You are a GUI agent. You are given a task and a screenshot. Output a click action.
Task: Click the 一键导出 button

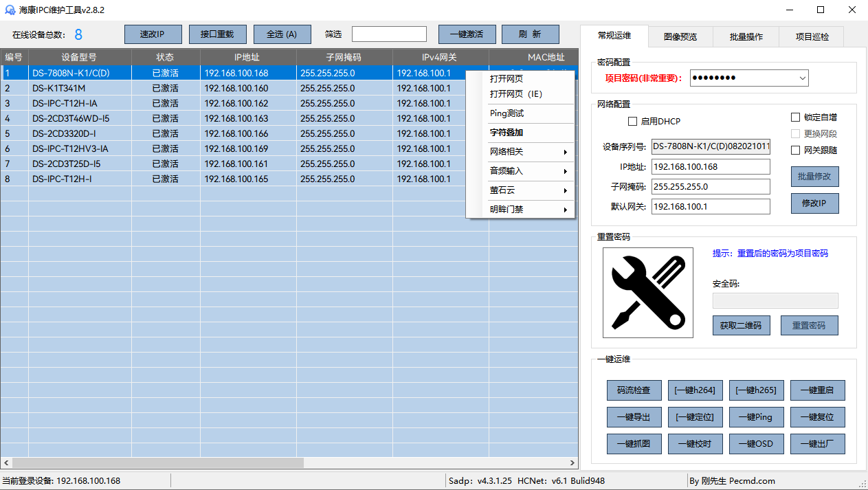(634, 417)
